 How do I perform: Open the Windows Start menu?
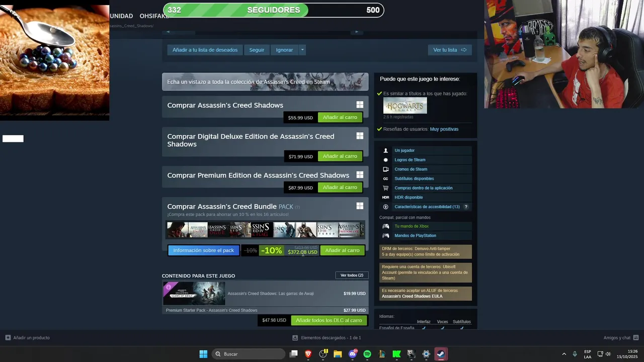(x=203, y=354)
